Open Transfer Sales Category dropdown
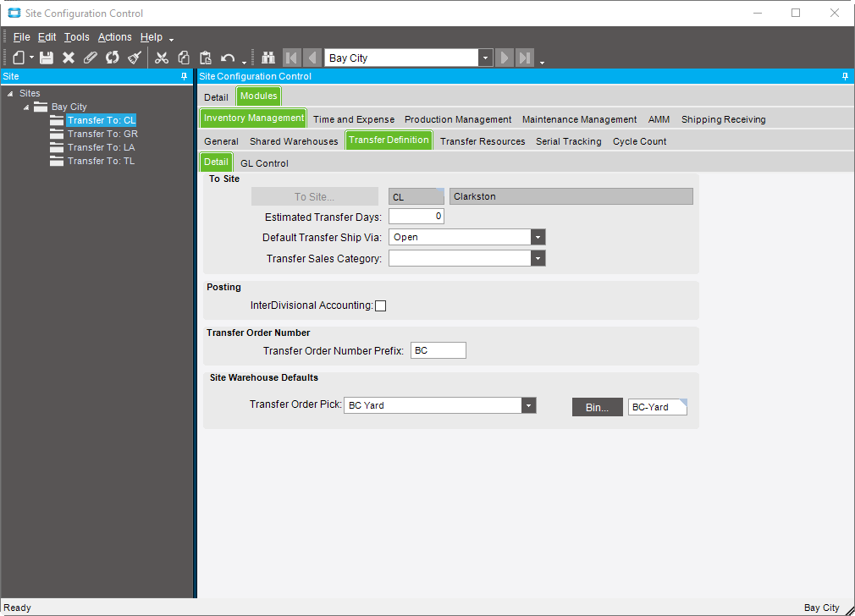This screenshot has height=616, width=855. 538,258
